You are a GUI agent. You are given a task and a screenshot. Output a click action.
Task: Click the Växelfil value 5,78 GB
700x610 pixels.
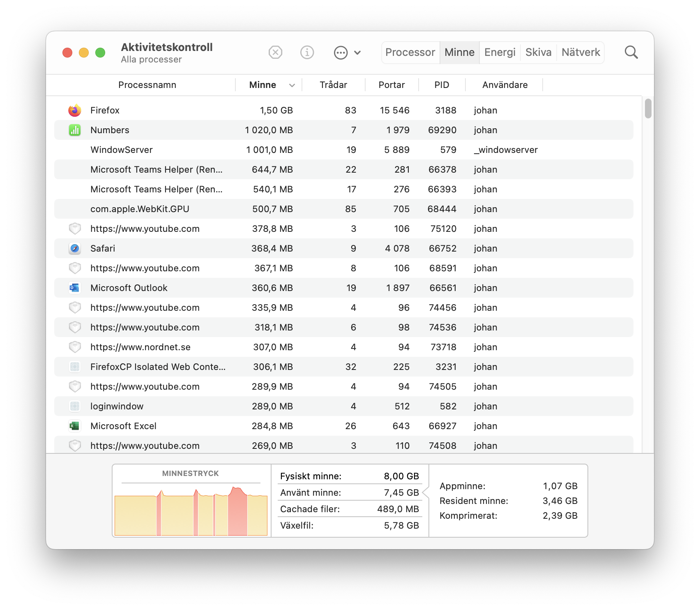(401, 525)
